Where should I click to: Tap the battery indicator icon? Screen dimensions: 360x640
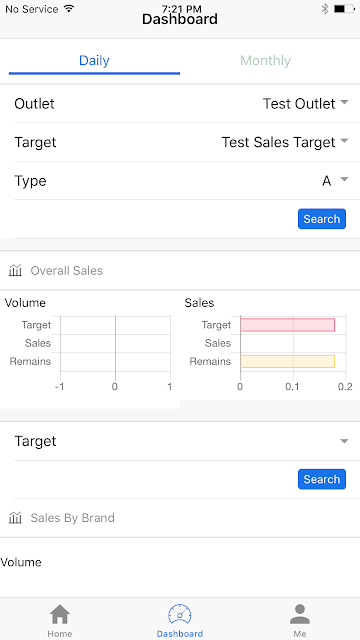click(x=344, y=9)
